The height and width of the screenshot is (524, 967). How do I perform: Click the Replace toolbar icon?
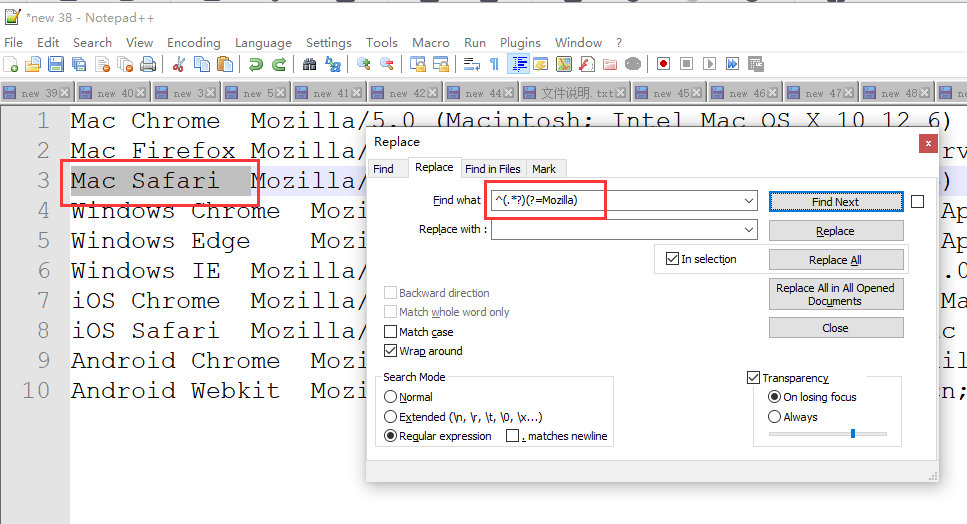pyautogui.click(x=333, y=64)
